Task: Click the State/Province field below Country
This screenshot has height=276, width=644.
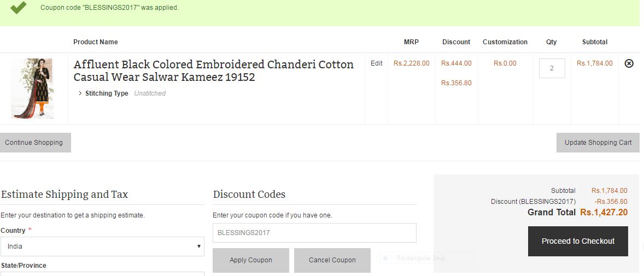Action: coord(102,273)
